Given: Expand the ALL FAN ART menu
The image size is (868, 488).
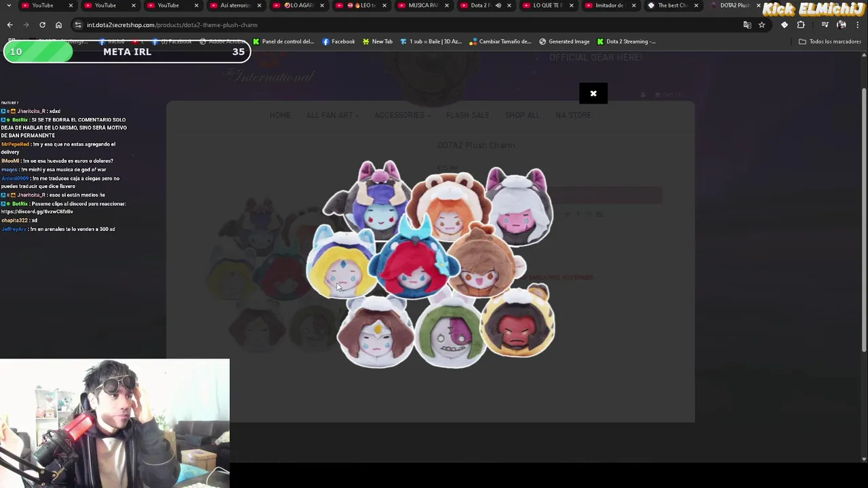Looking at the screenshot, I should coord(332,115).
